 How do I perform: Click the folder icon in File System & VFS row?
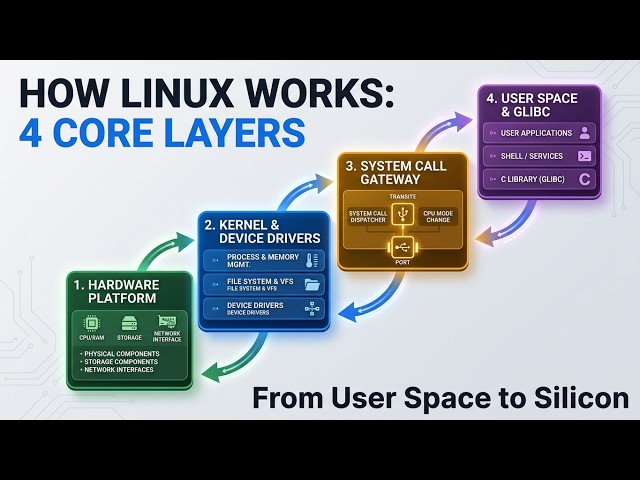pos(312,285)
